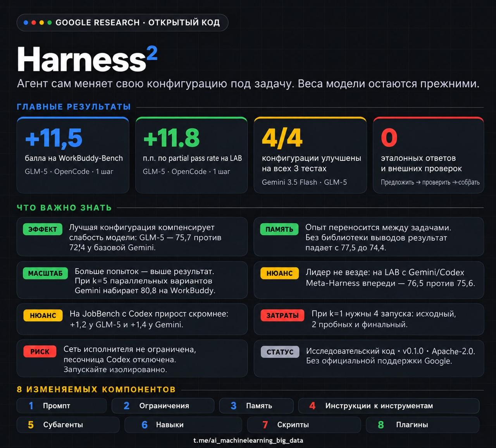This screenshot has width=496, height=448.
Task: Click the text "2 пробных и финальный."
Action: (360, 325)
